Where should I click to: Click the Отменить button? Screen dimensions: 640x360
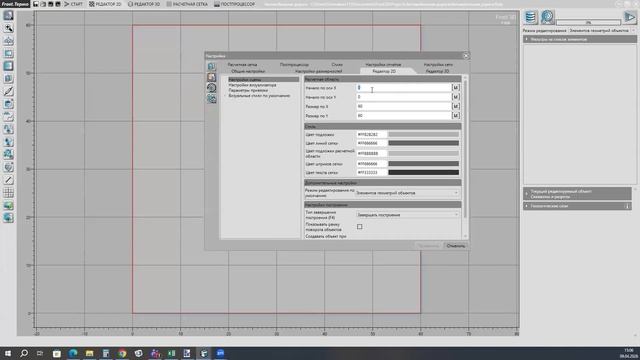(x=456, y=246)
